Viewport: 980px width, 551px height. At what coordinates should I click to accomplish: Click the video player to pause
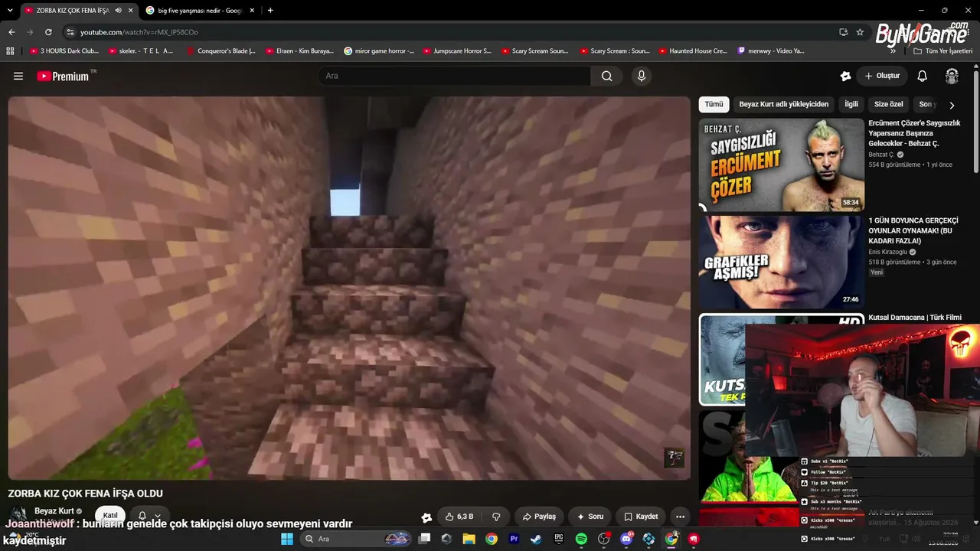click(x=349, y=288)
